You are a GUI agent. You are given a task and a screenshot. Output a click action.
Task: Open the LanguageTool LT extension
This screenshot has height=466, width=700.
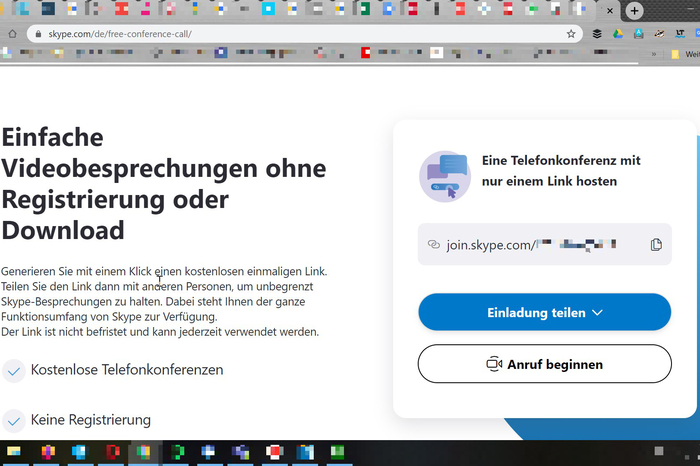[x=680, y=34]
